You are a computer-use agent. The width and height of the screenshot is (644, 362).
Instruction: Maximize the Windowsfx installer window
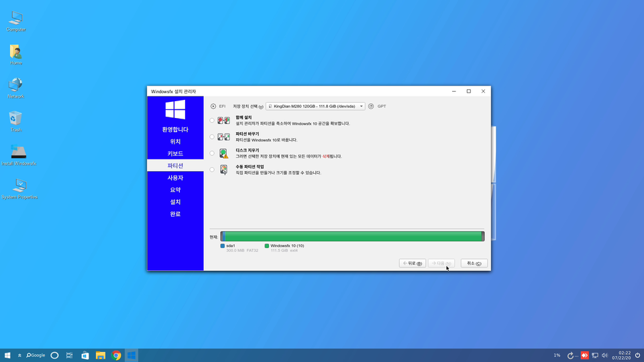coord(469,91)
